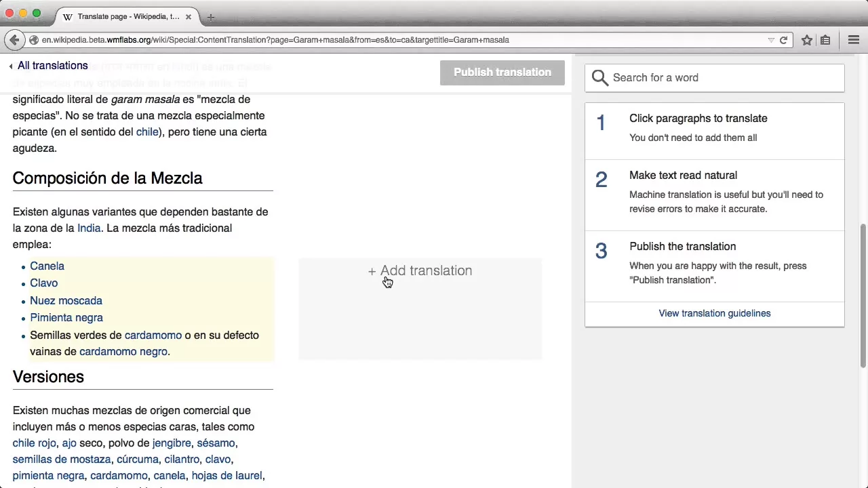Click the Publish translation button
Image resolution: width=868 pixels, height=488 pixels.
point(502,73)
